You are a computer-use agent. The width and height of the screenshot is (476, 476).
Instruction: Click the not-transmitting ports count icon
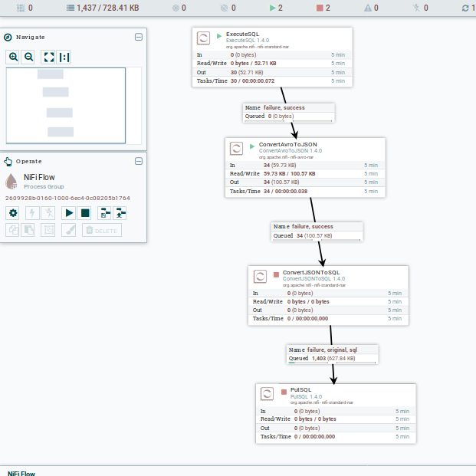click(x=224, y=8)
